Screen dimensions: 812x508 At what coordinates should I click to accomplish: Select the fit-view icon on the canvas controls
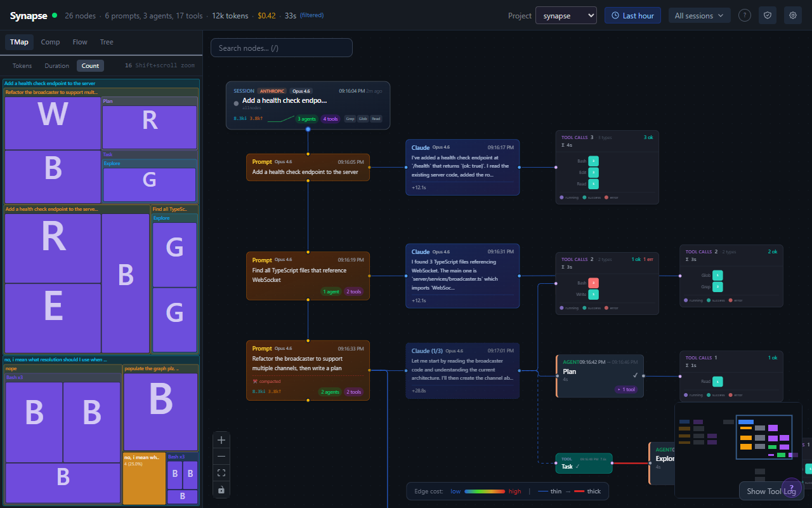coord(221,472)
